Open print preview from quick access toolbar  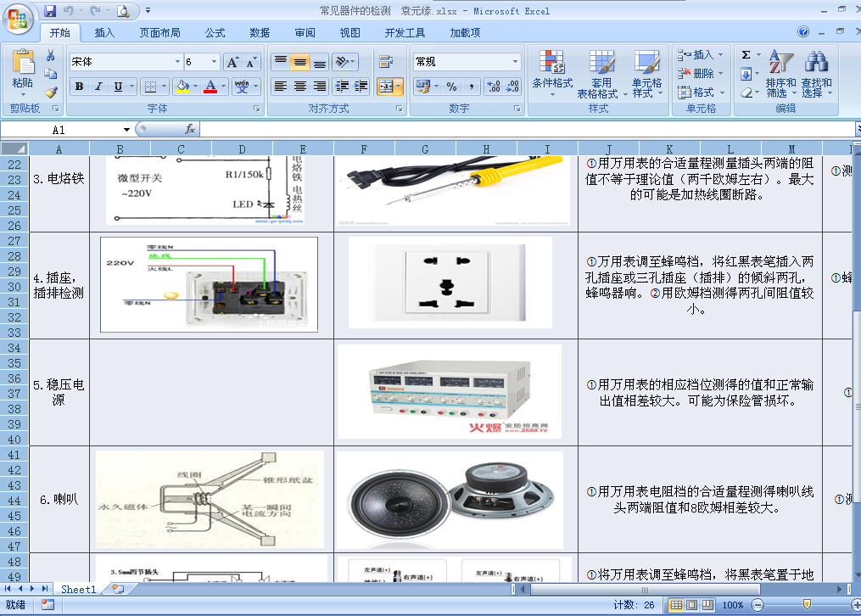(x=123, y=10)
